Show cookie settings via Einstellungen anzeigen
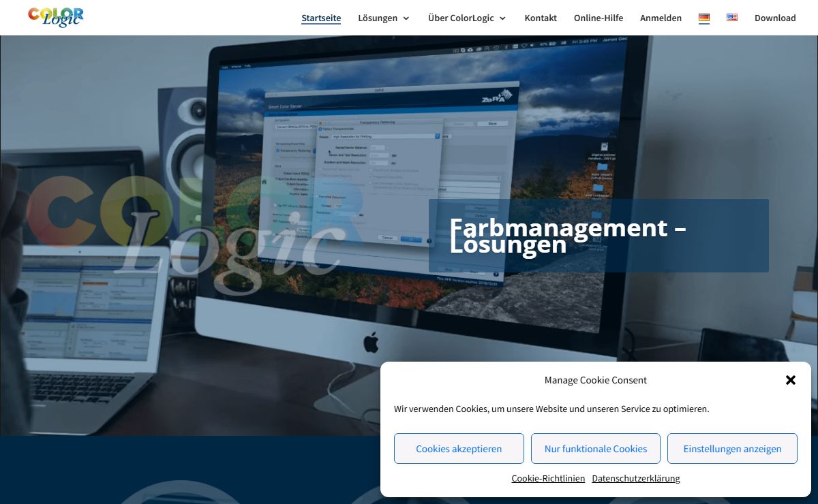The width and height of the screenshot is (818, 504). (732, 449)
